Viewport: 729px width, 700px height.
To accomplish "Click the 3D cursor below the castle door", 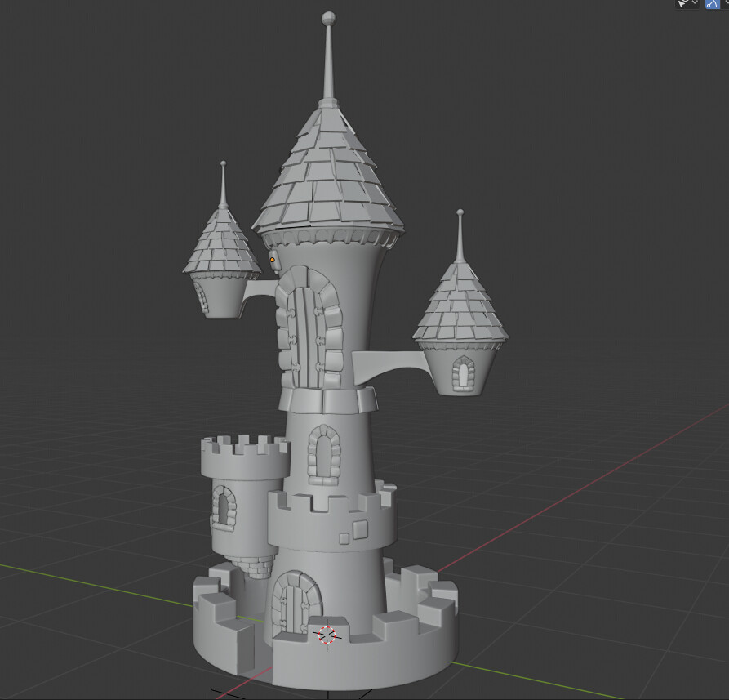I will 327,635.
